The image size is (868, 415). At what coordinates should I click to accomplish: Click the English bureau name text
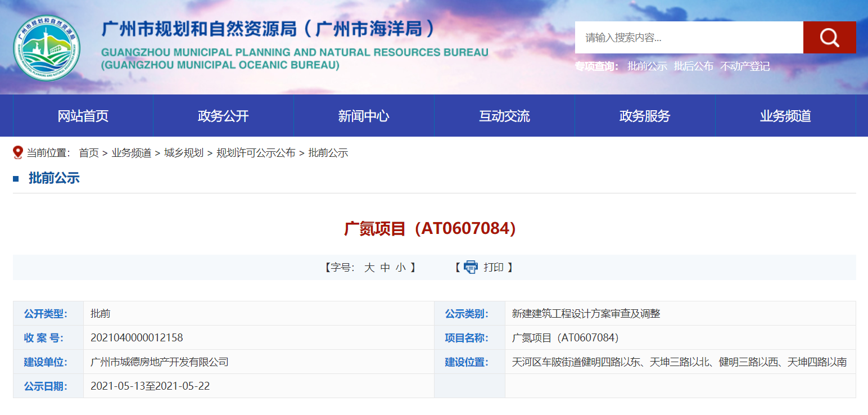pos(295,58)
